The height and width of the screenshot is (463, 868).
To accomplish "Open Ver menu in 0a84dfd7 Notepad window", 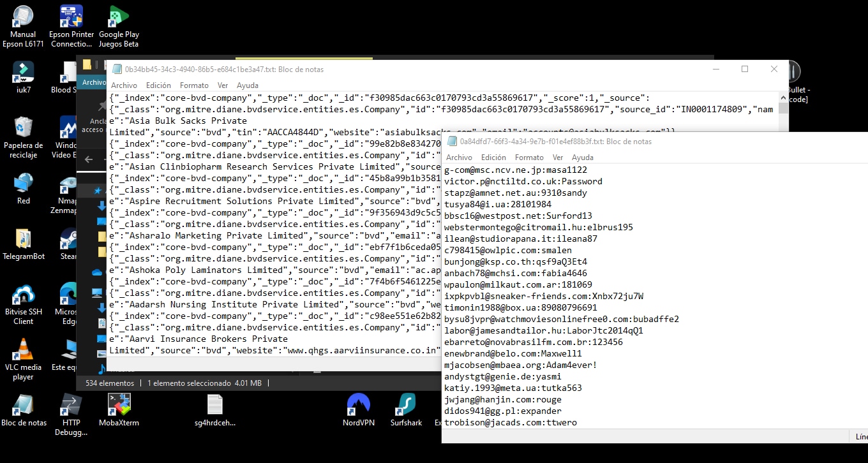I will point(558,158).
